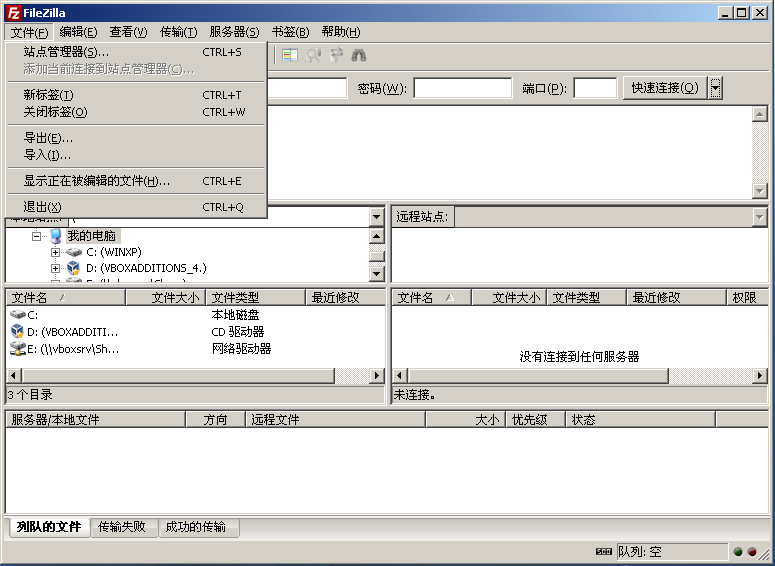Open the 服务器(S) menu
775x566 pixels.
tap(234, 32)
